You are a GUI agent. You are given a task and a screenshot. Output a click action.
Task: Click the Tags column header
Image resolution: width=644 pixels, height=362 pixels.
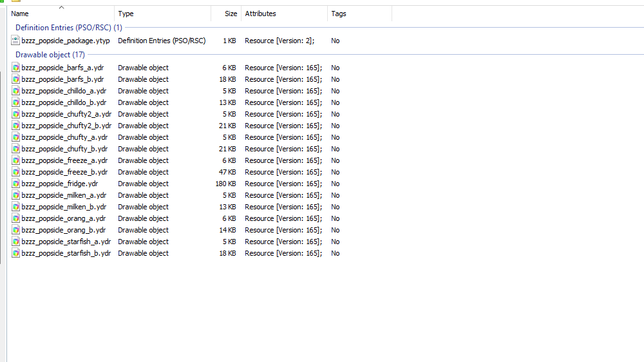coord(338,14)
